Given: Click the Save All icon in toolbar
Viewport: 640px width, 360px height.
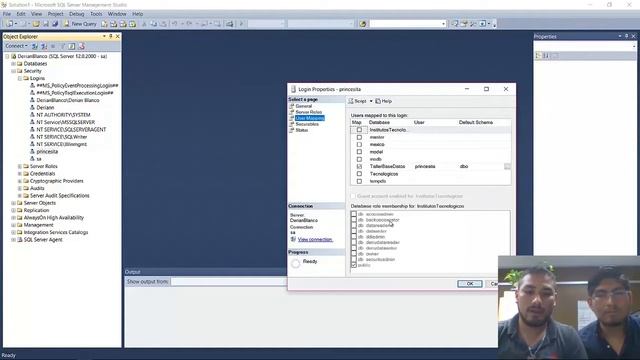Looking at the screenshot, I should (x=55, y=24).
